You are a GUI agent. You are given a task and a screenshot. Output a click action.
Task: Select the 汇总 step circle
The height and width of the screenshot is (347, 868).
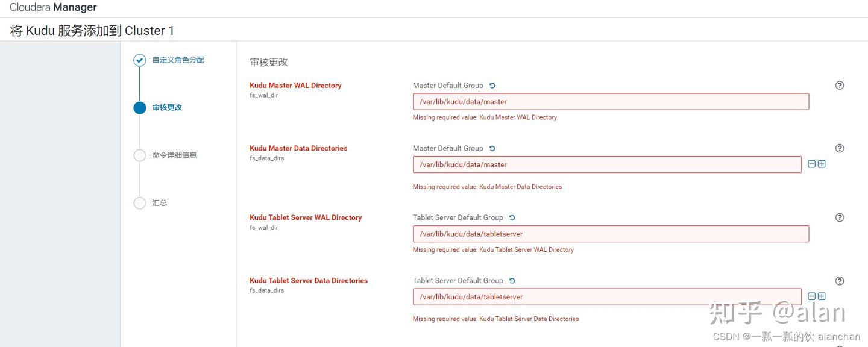(139, 203)
